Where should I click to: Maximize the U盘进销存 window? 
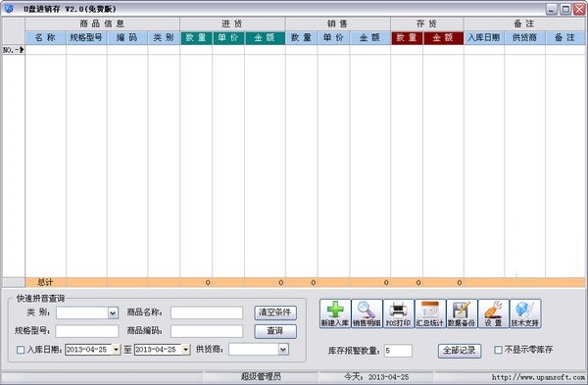565,9
